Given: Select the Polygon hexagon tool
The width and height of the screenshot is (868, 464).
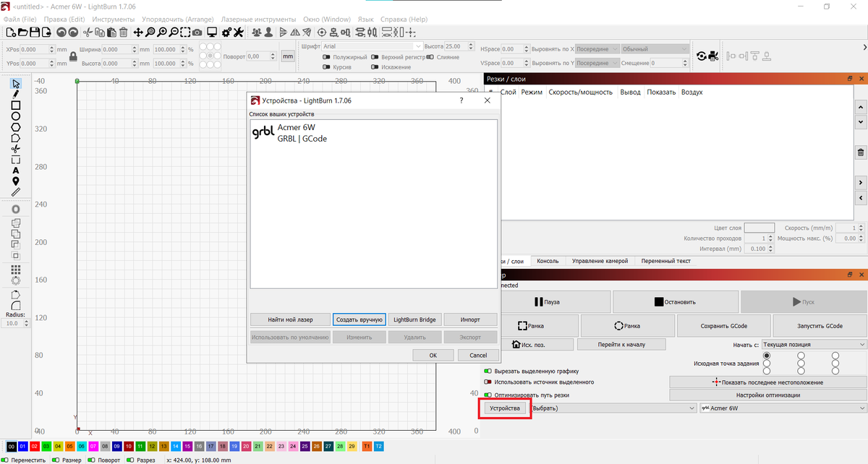Looking at the screenshot, I should point(15,127).
